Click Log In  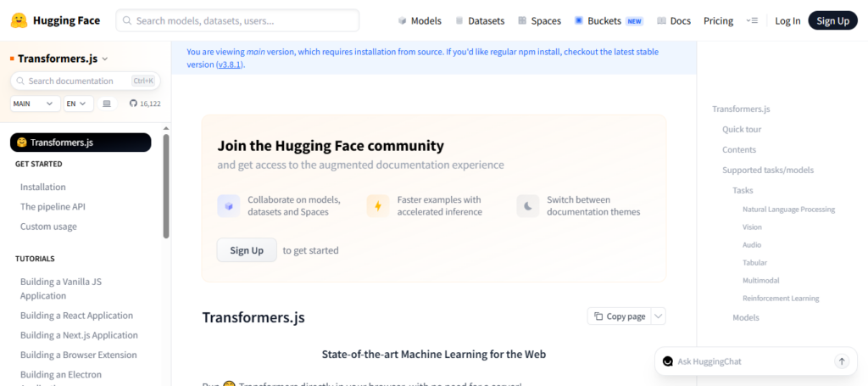point(787,21)
